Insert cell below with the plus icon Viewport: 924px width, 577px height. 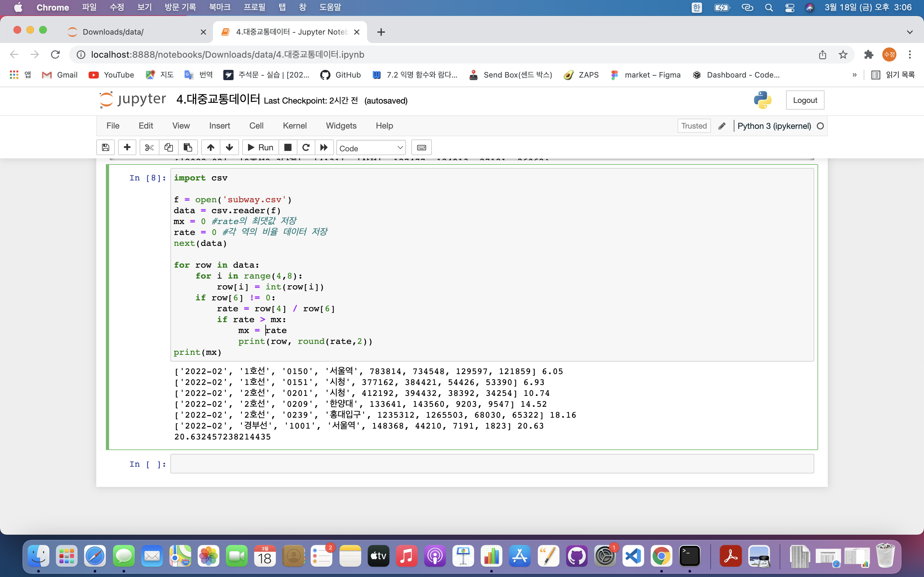(x=127, y=147)
